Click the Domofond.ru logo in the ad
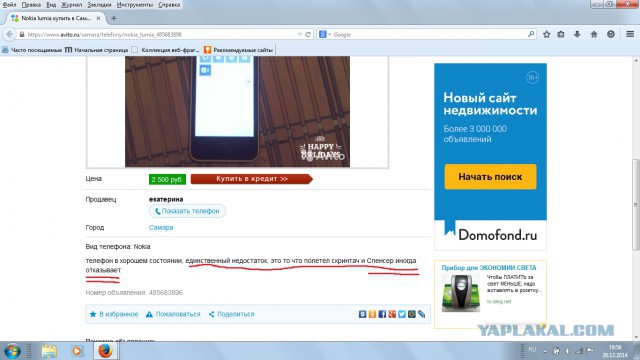The image size is (640, 360). tap(490, 234)
